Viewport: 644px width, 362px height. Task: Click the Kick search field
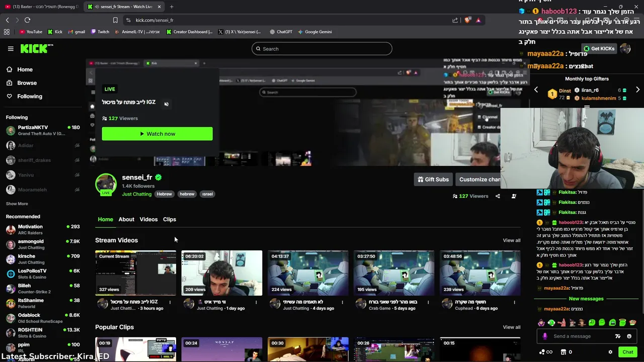click(322, 49)
